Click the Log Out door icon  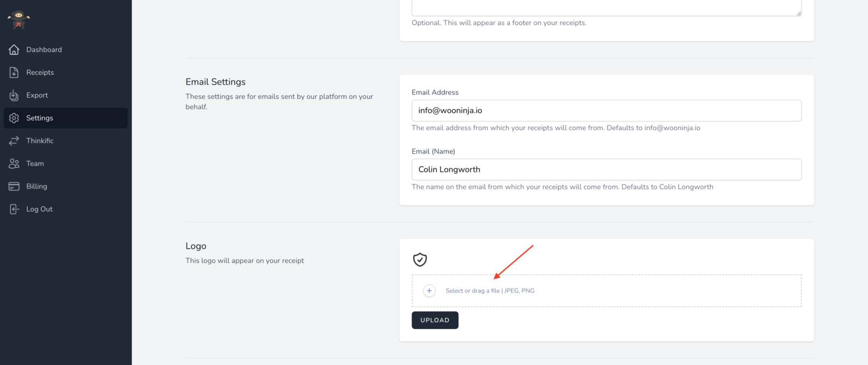(x=14, y=209)
